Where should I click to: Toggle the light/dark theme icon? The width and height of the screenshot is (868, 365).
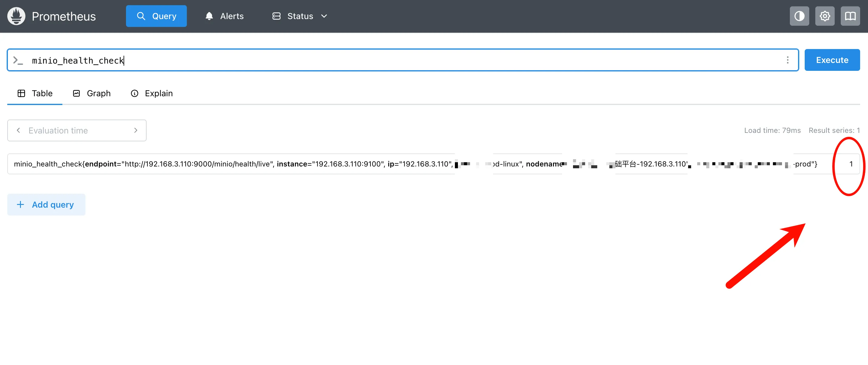tap(799, 16)
